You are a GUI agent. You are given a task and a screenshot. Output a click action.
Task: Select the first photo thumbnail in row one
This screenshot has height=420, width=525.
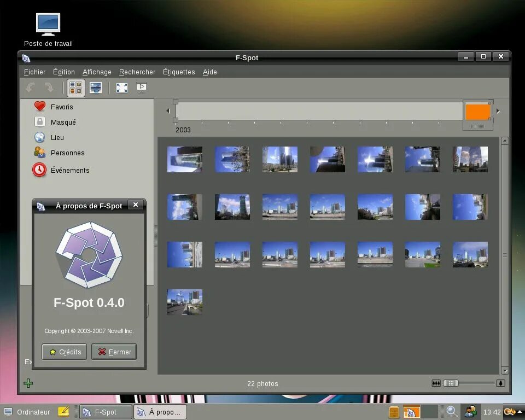pos(185,160)
